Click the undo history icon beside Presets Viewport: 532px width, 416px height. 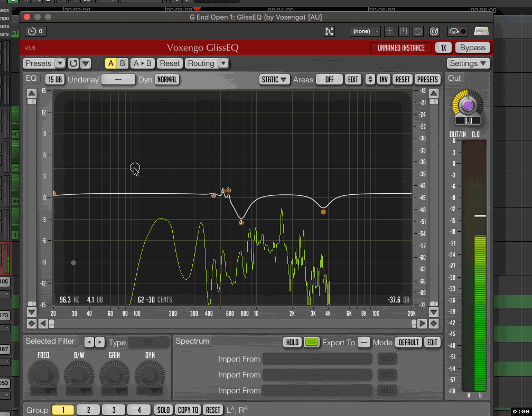[x=73, y=63]
